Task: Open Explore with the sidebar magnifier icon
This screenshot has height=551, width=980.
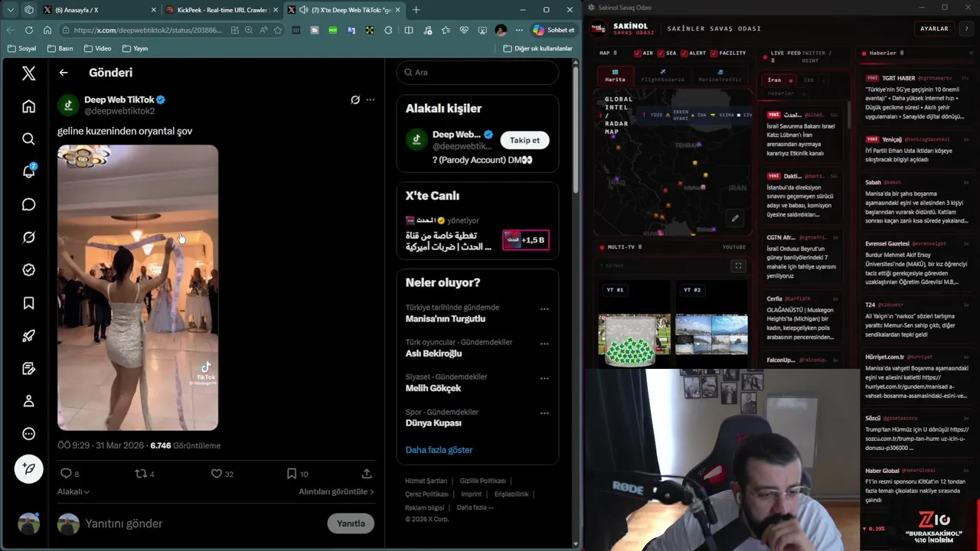Action: 28,139
